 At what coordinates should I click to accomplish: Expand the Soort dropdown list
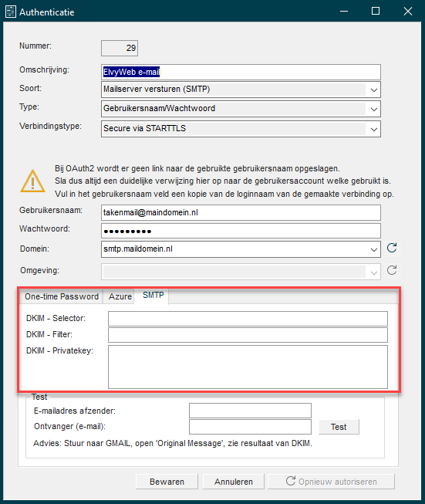tap(373, 90)
